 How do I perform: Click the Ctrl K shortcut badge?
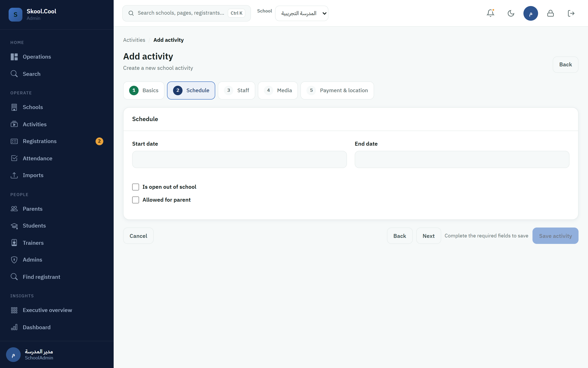click(x=236, y=13)
